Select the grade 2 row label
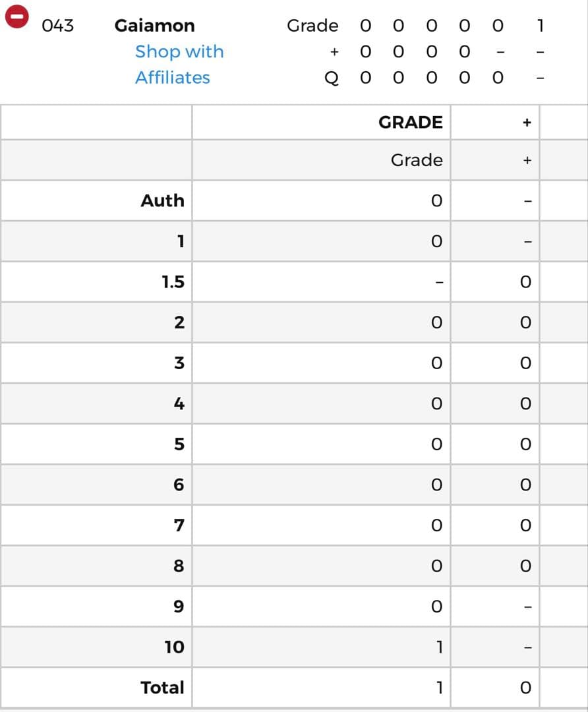The height and width of the screenshot is (712, 588). [179, 322]
